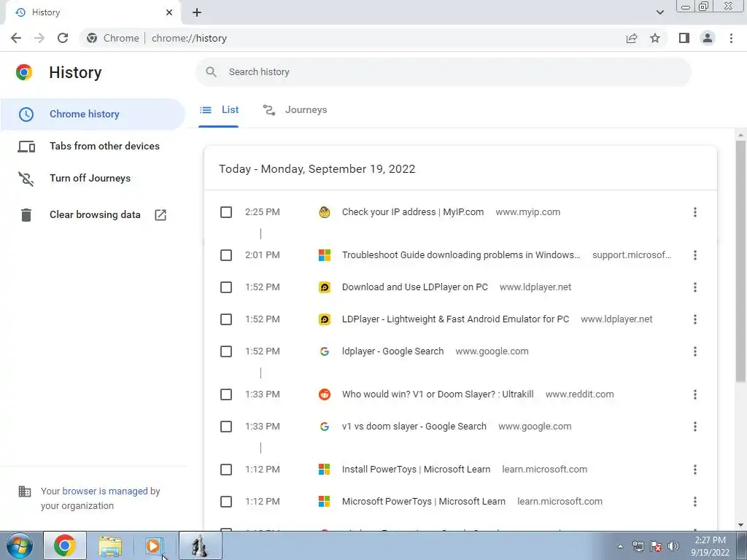Open the tab search chevron
This screenshot has height=560, width=747.
point(659,12)
